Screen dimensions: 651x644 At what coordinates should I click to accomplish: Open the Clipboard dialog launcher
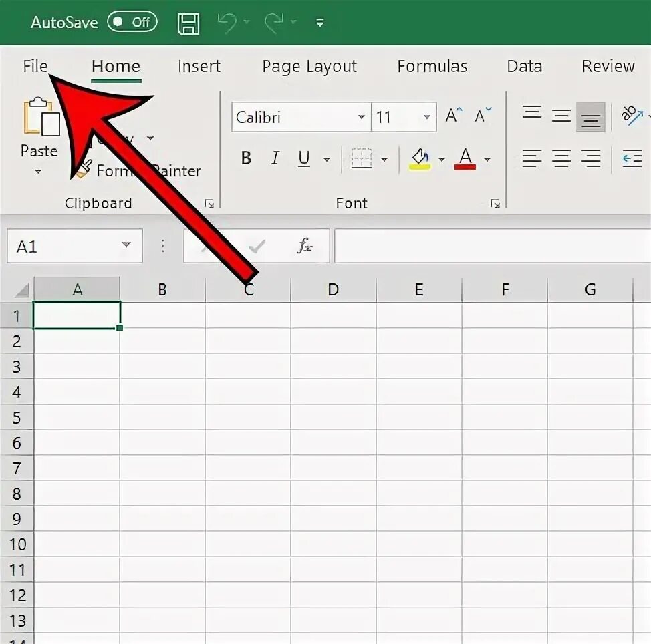pyautogui.click(x=209, y=203)
